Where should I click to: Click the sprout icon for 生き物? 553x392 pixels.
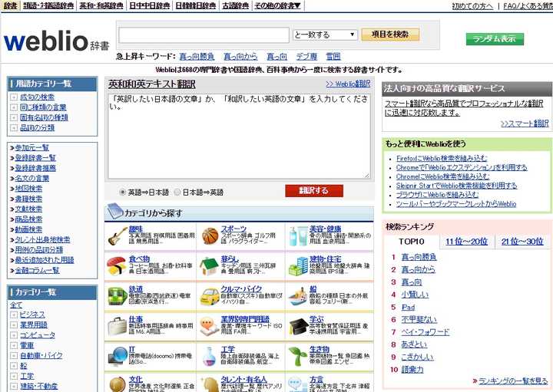(298, 357)
